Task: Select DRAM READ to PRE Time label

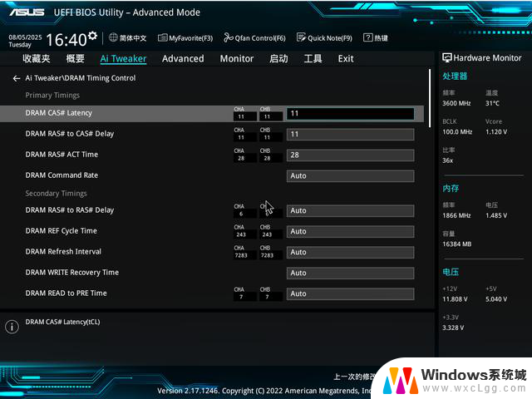Action: pos(66,293)
